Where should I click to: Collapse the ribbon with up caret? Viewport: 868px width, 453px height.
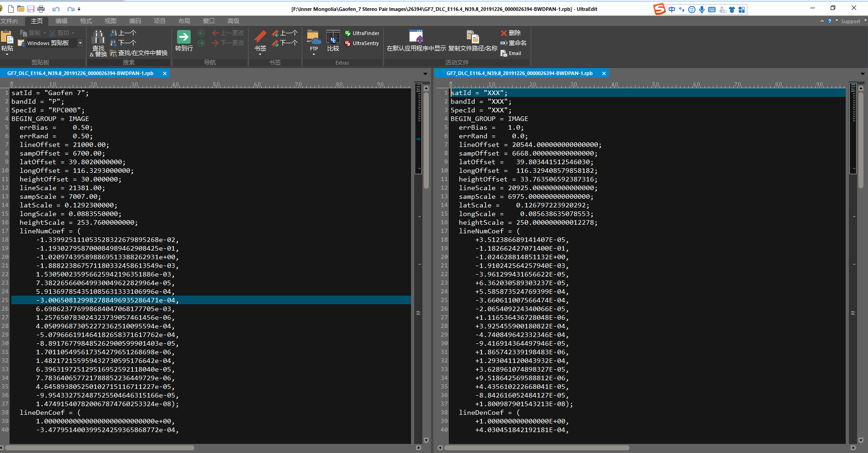click(x=822, y=21)
